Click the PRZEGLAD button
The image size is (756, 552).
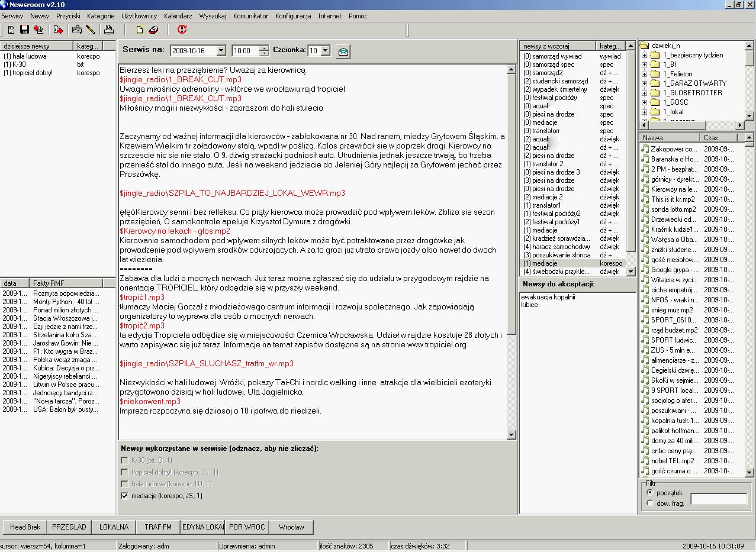[69, 527]
